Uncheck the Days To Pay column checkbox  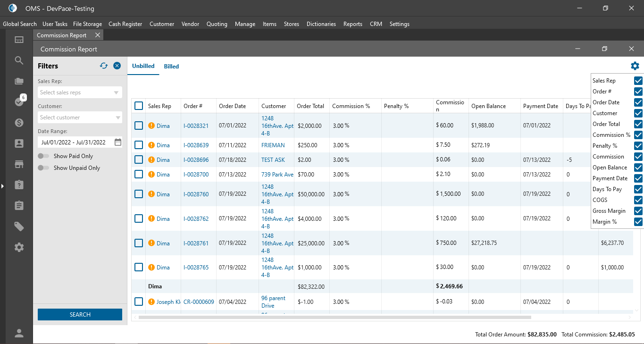[638, 189]
